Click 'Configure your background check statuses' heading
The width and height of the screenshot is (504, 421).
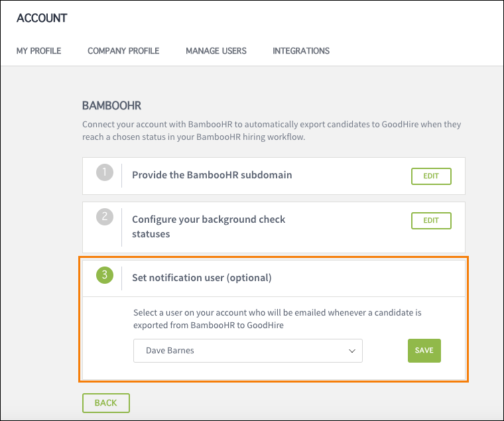(x=209, y=227)
